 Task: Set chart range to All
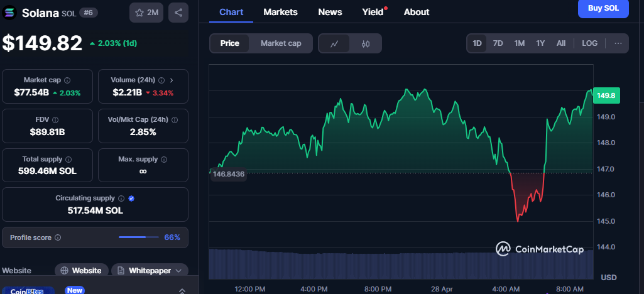point(561,43)
